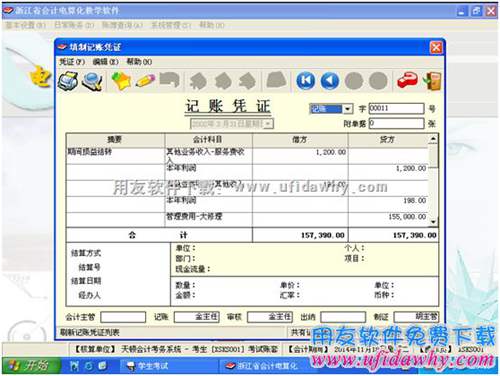This screenshot has height=376, width=500.
Task: Open the 凭证 menu in voucher window
Action: [72, 62]
